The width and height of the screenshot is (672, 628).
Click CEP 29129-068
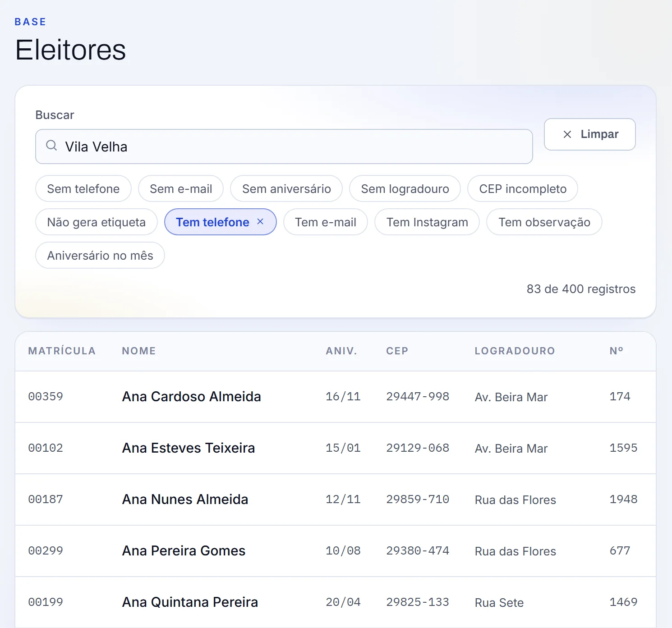coord(418,448)
